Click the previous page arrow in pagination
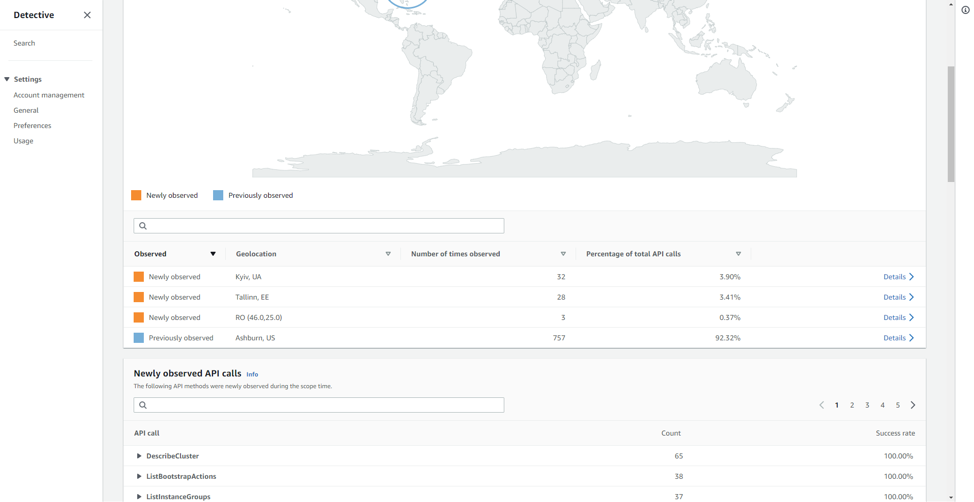Screen dimensions: 974x502 821,405
